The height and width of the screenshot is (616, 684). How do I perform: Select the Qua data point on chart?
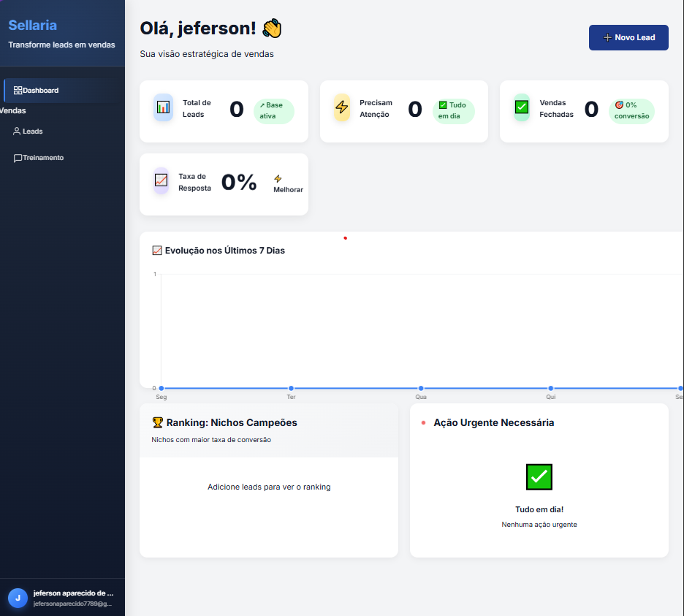tap(421, 388)
